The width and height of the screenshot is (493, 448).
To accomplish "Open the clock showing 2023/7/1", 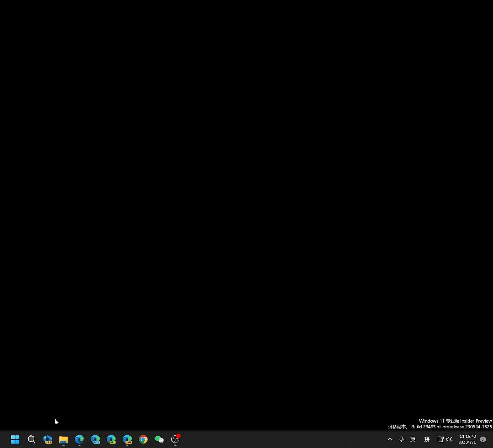I will pyautogui.click(x=467, y=439).
